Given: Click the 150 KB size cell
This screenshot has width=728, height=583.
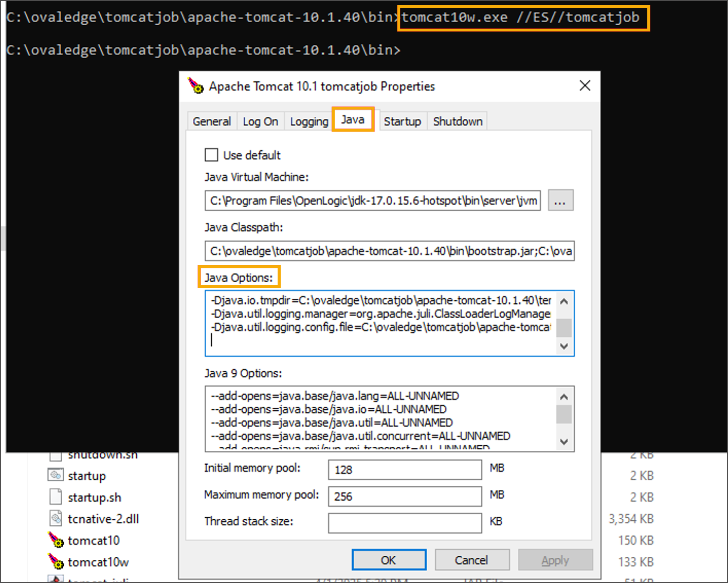Looking at the screenshot, I should click(x=636, y=541).
